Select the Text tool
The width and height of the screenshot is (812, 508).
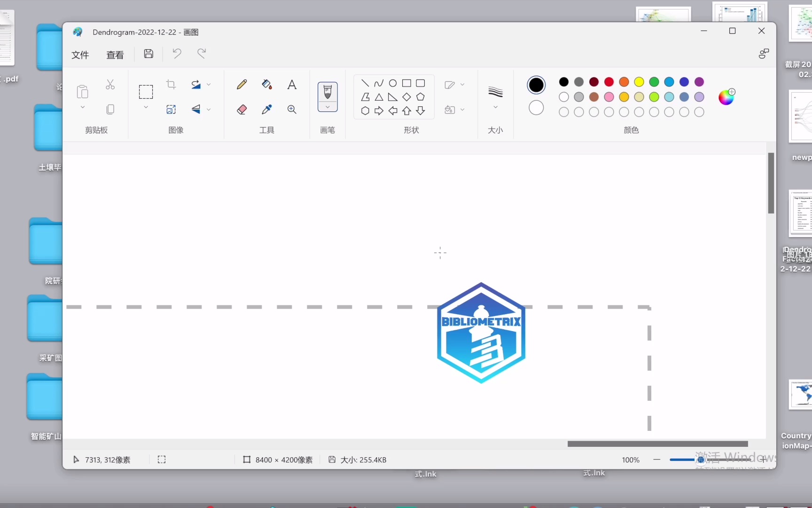point(292,85)
